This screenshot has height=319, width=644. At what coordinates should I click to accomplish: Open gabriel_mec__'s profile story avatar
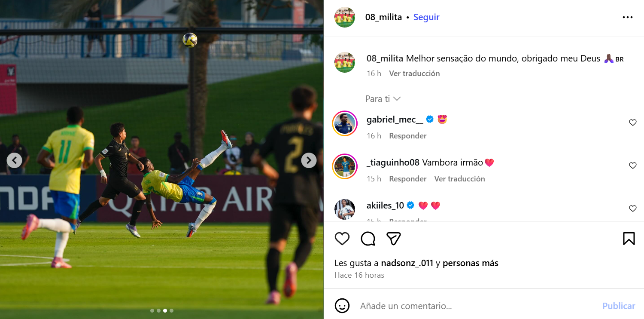pos(345,123)
